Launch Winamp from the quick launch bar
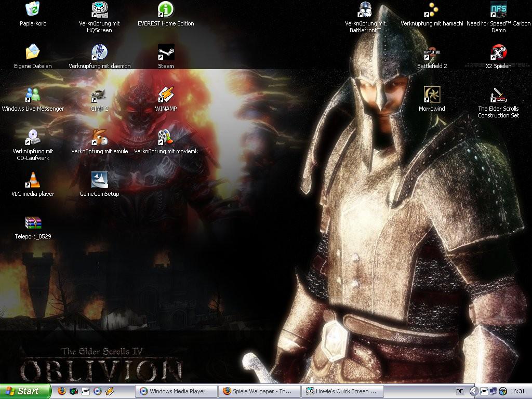 [x=109, y=391]
